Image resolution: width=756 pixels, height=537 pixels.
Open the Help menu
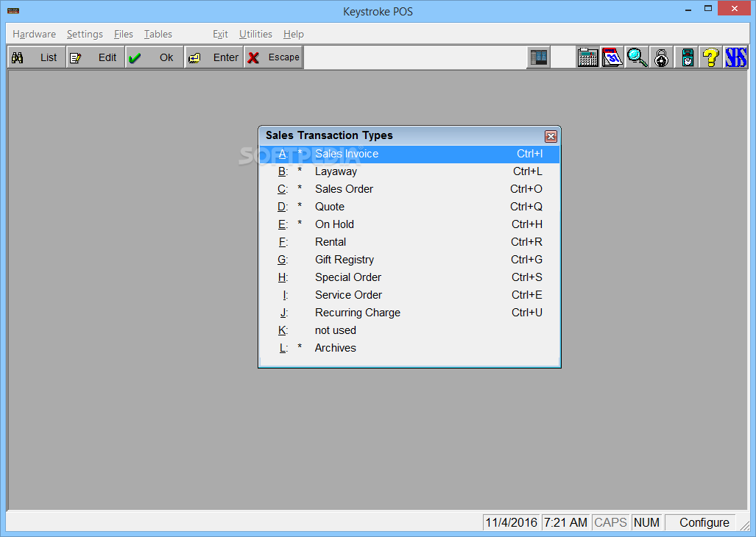[x=294, y=34]
